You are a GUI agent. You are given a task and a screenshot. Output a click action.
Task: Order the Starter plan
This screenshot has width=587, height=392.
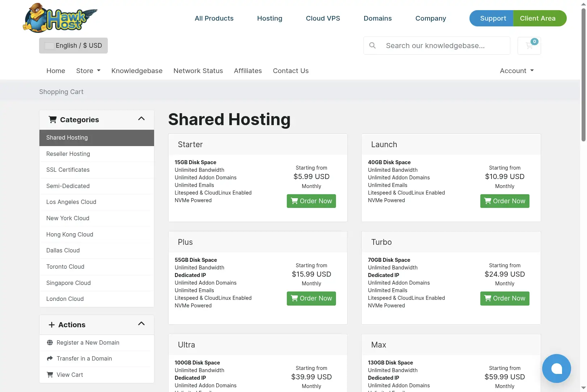coord(311,201)
